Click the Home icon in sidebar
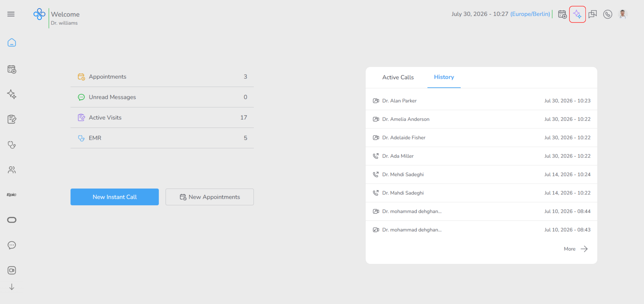 11,43
